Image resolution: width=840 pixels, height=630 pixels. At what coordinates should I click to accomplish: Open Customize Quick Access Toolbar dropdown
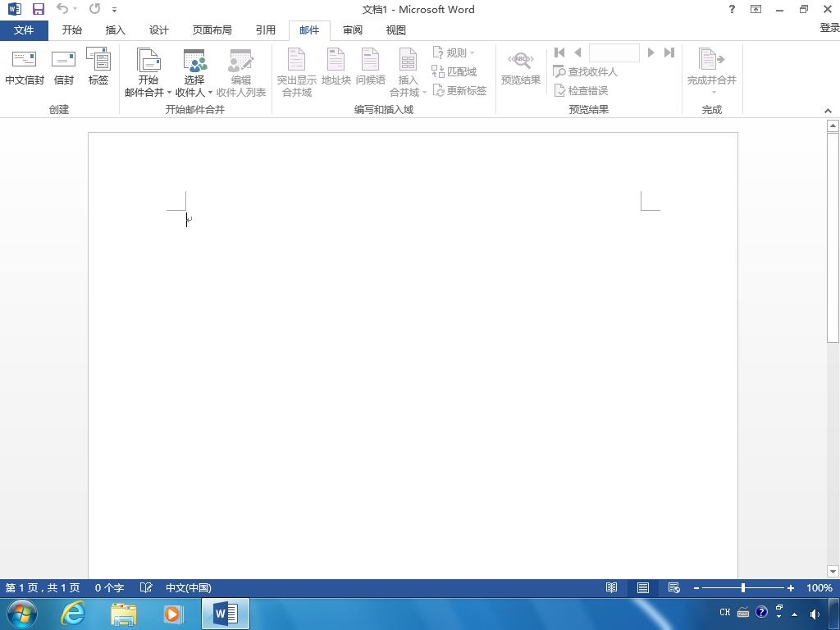[114, 10]
